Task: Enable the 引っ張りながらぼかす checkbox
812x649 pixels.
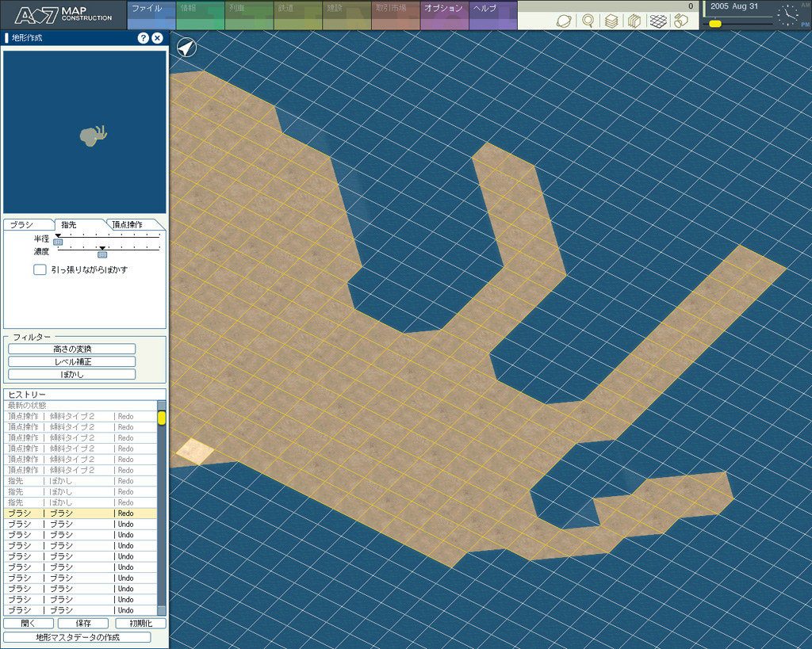Action: point(40,269)
